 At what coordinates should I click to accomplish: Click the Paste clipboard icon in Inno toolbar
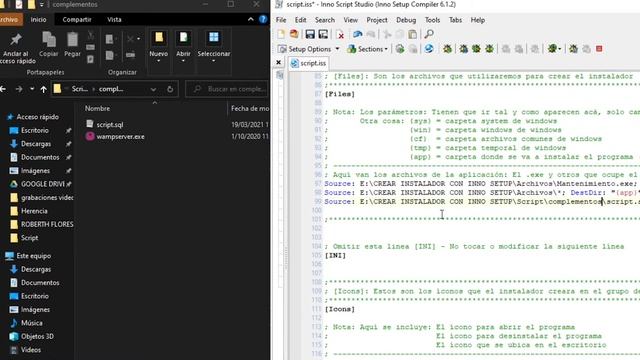tap(413, 34)
